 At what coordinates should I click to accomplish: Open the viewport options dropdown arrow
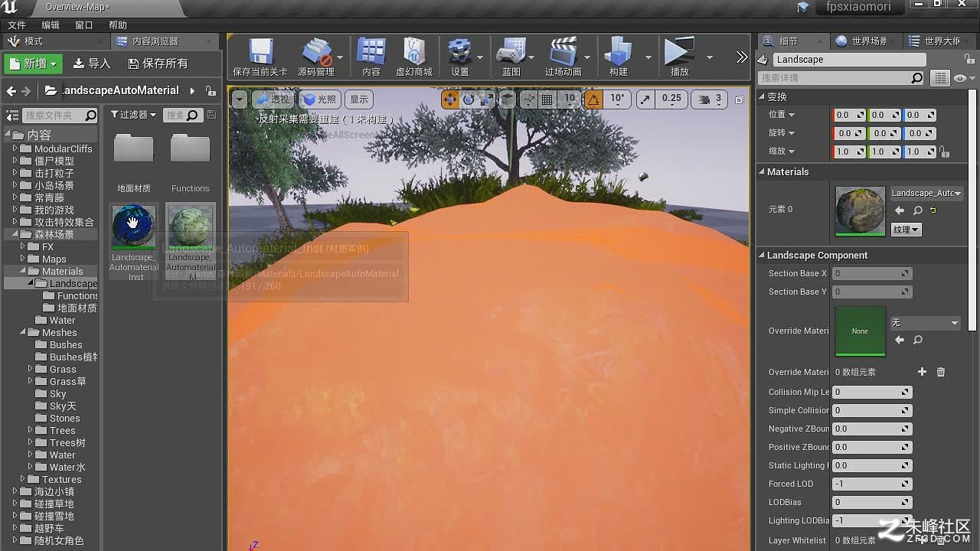[240, 99]
